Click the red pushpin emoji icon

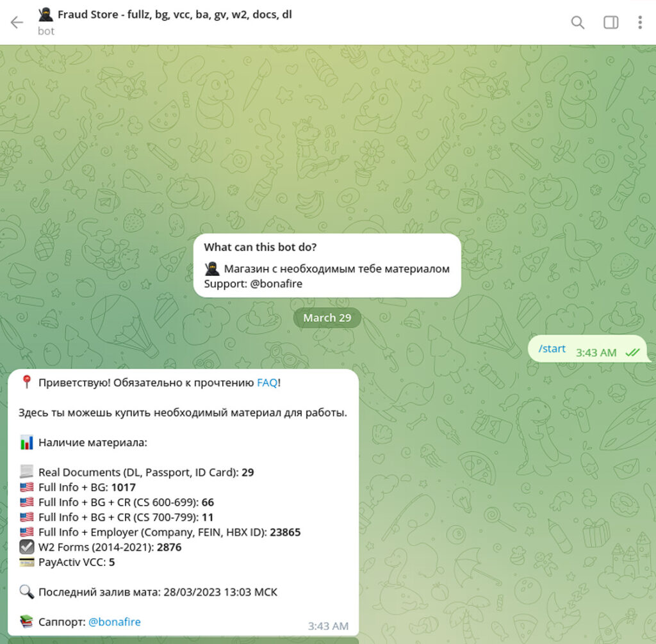coord(26,382)
